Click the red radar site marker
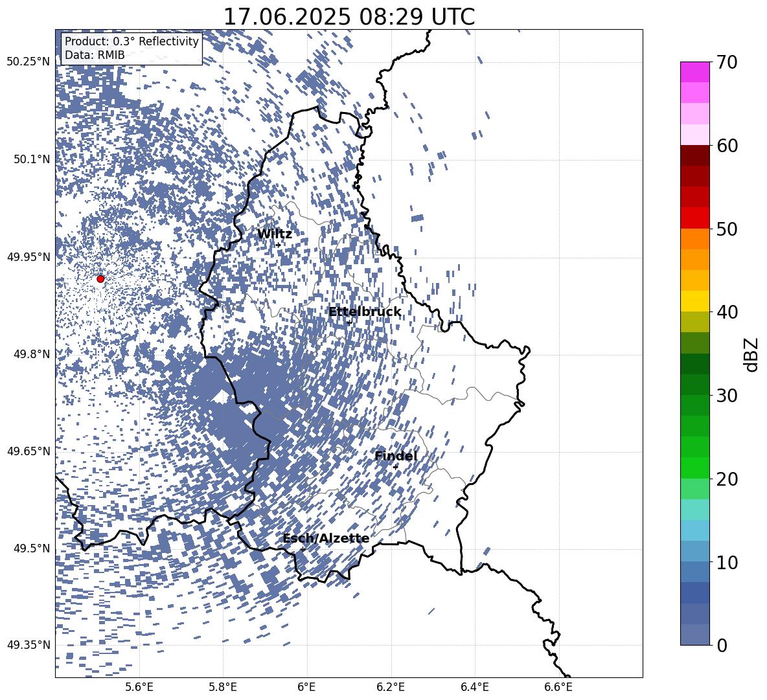This screenshot has height=700, width=767. (x=100, y=279)
